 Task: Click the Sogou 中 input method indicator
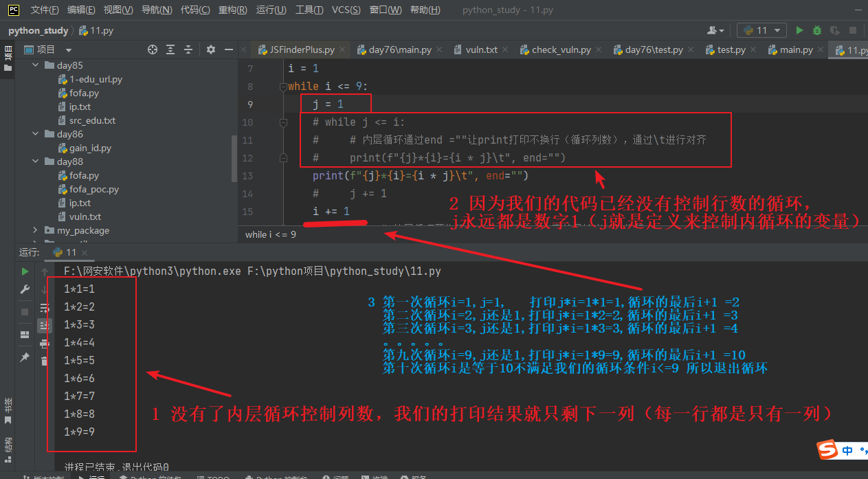click(847, 450)
